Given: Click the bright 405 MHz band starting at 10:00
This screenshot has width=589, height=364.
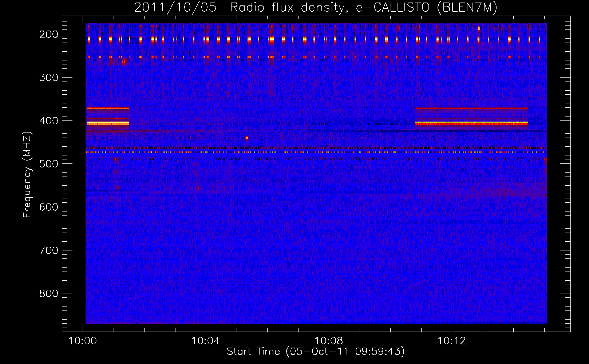Looking at the screenshot, I should tap(108, 123).
